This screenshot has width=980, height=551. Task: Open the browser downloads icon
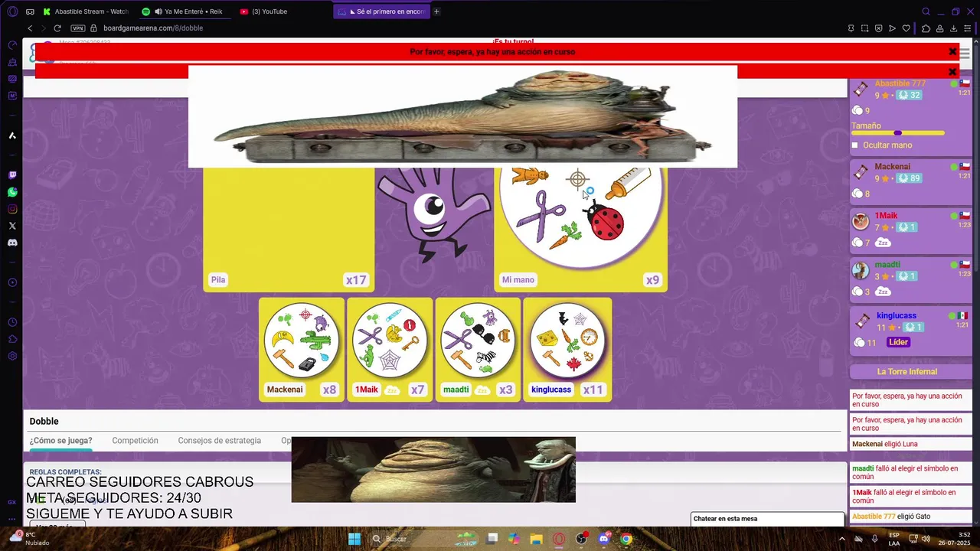coord(954,28)
